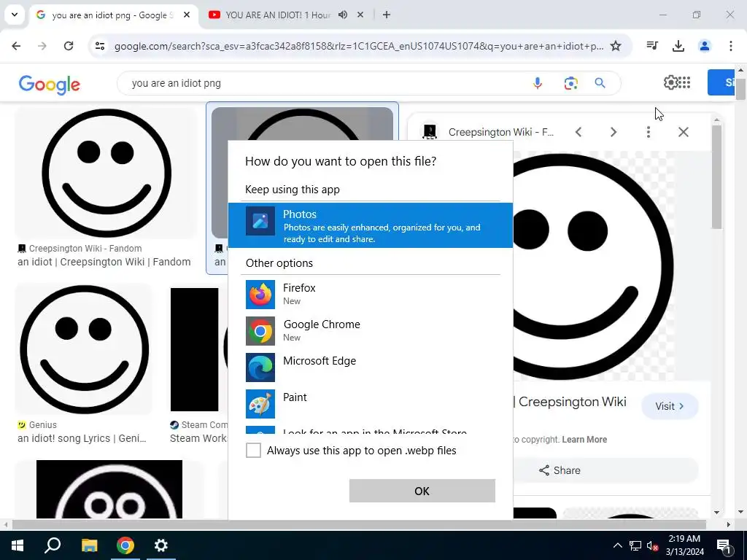Search by image with Google Lens icon

(570, 83)
